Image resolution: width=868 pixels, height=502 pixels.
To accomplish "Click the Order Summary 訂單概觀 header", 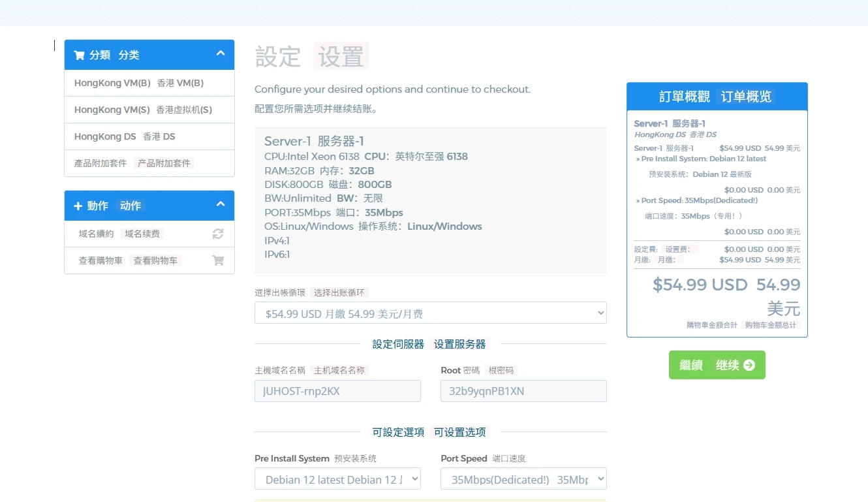I will tap(717, 97).
